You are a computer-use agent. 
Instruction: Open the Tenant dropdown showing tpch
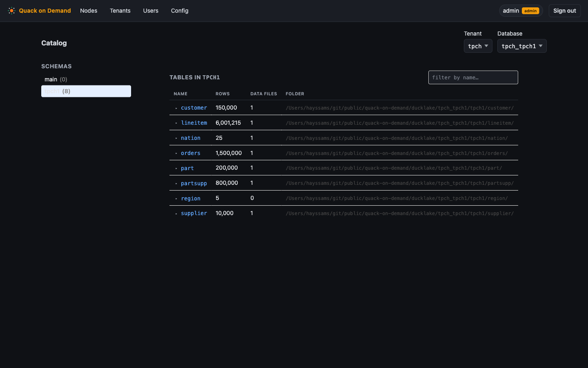[478, 46]
